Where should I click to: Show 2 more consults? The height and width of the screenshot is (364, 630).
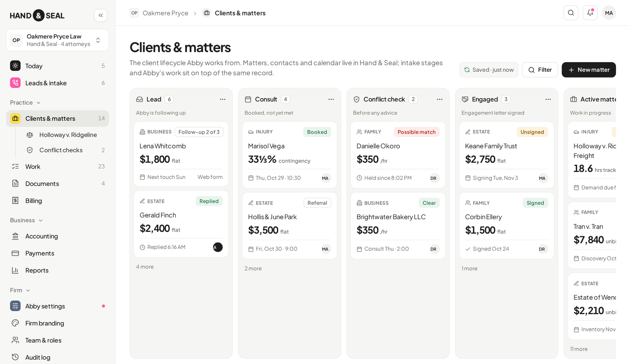point(253,268)
